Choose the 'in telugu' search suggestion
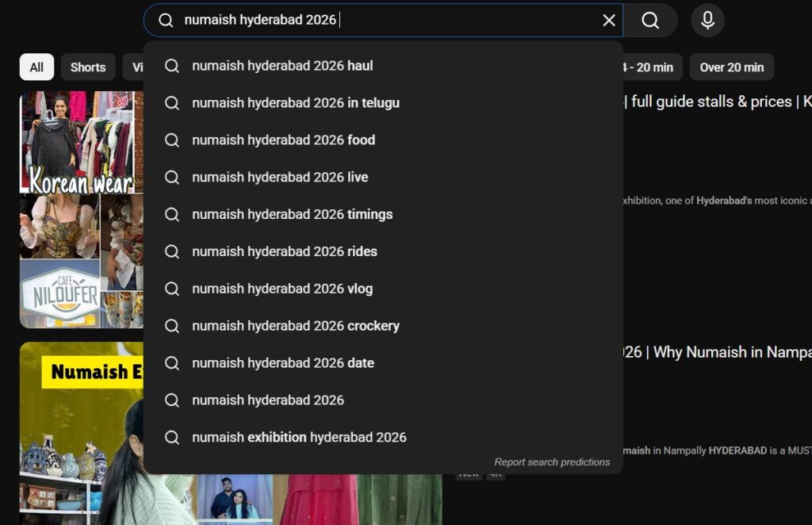 [x=295, y=103]
